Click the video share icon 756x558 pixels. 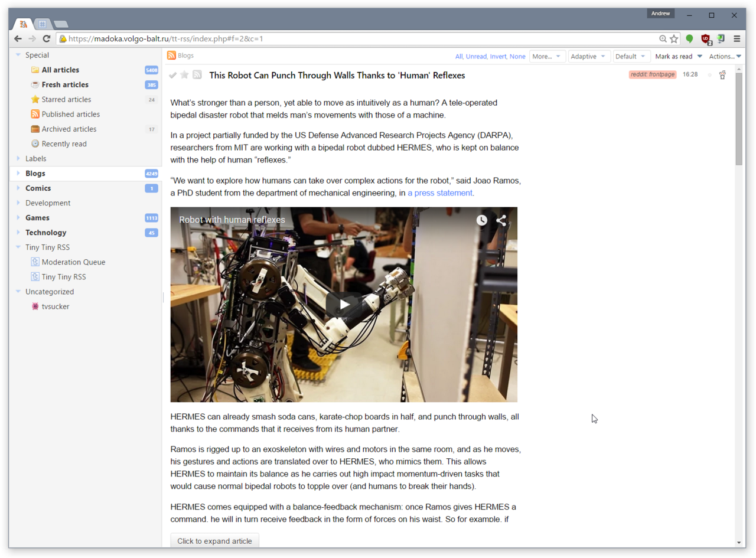click(501, 220)
